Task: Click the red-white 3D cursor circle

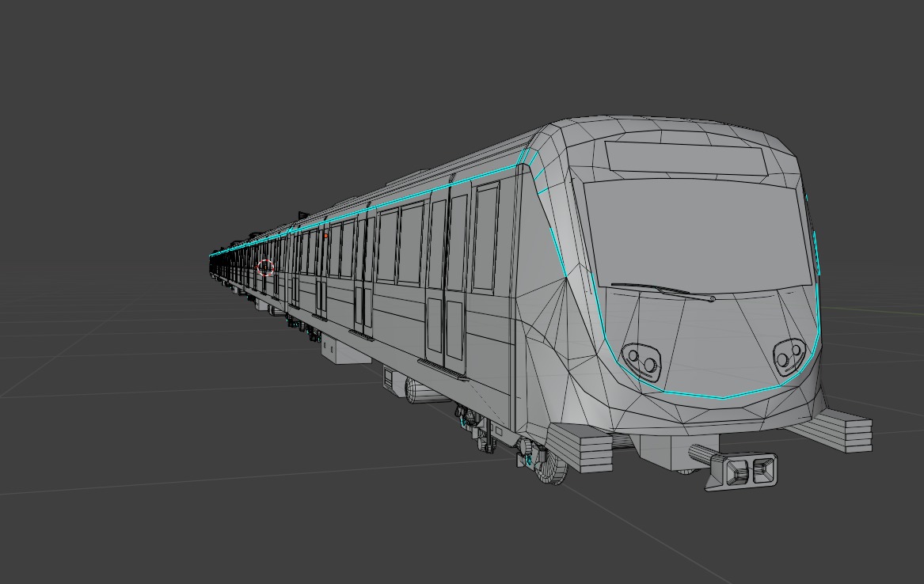Action: [x=265, y=267]
